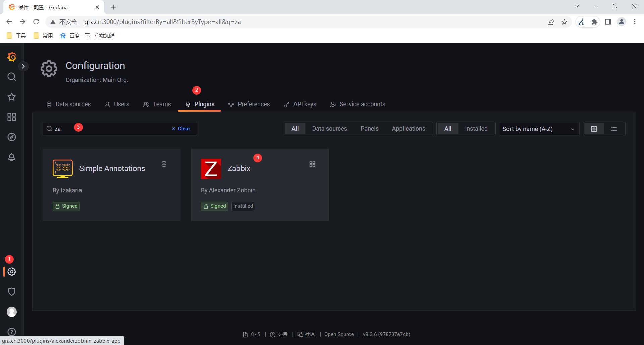Click the app type icon on Zabbix card
Viewport: 644px width, 345px height.
312,164
